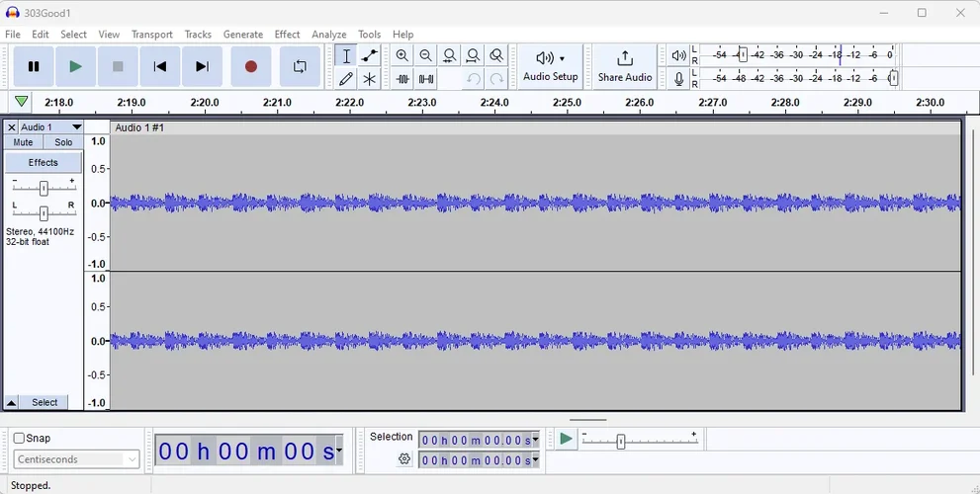Collapse the track with the up arrow
Viewport: 980px width, 494px height.
[x=11, y=402]
